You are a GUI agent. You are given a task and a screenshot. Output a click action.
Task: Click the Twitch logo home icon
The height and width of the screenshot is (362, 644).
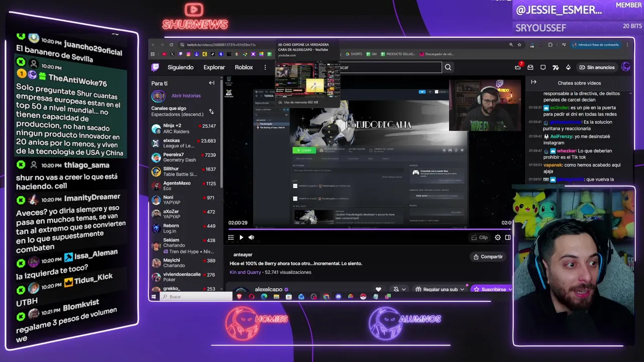tap(156, 67)
